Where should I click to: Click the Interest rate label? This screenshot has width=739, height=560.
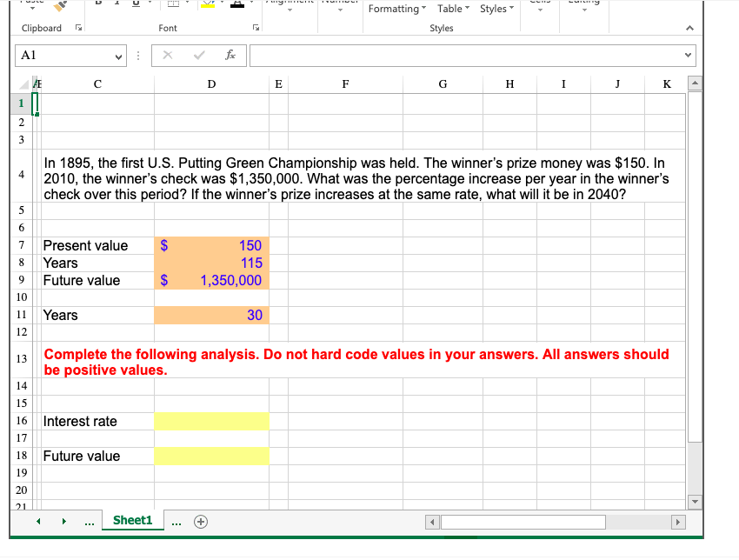click(80, 422)
